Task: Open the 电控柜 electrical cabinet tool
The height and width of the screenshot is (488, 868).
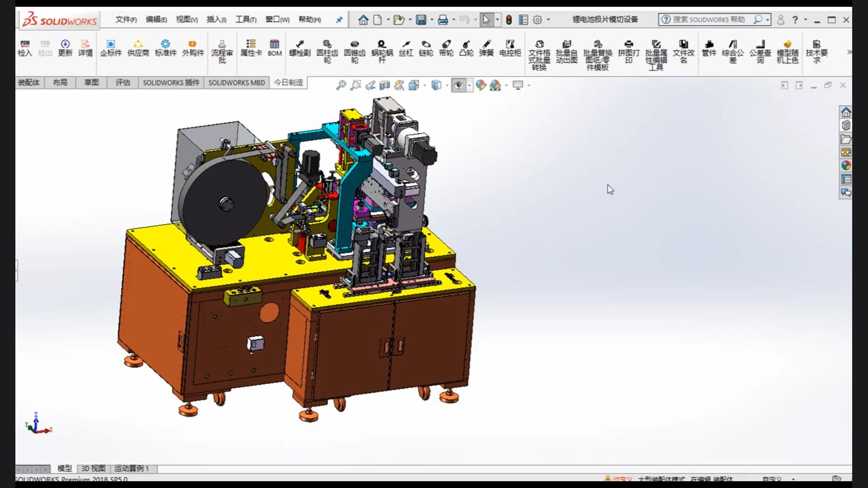Action: (x=510, y=48)
